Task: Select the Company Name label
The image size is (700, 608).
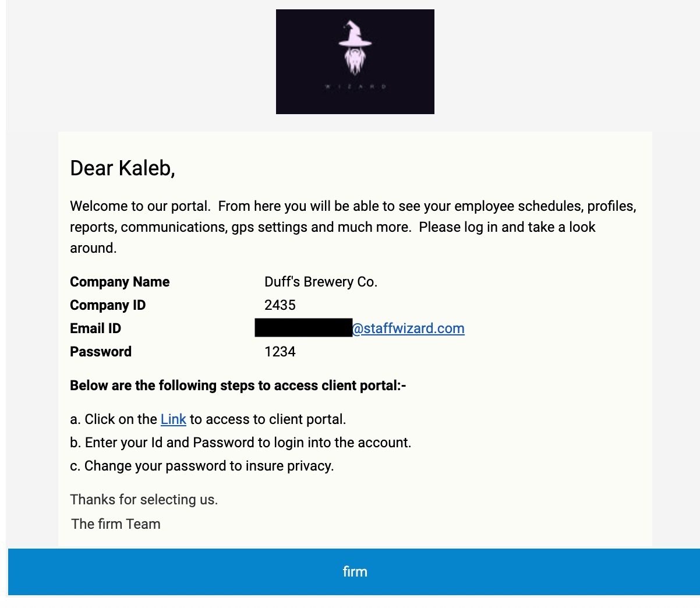Action: point(119,282)
